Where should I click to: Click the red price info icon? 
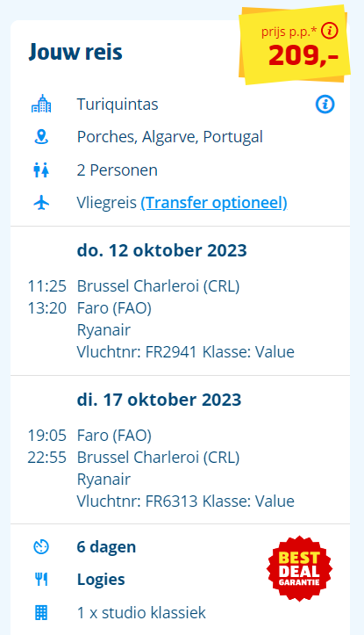(329, 31)
